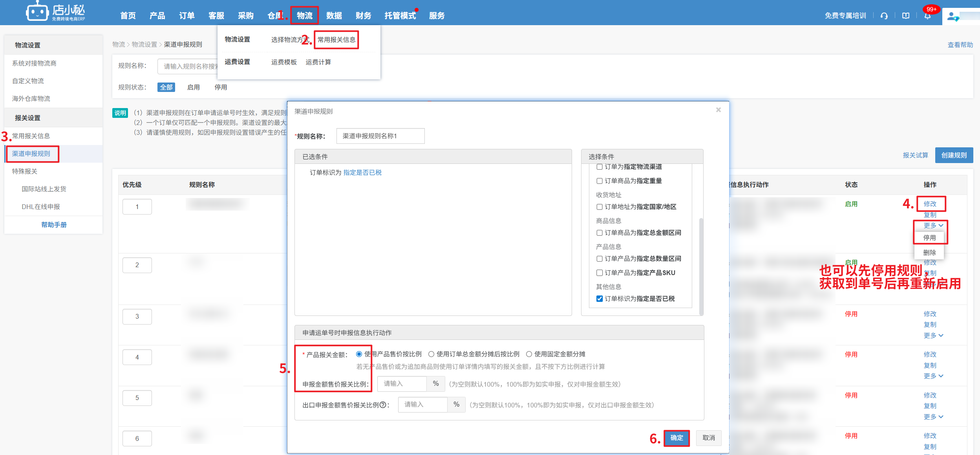Click the 确定 confirm button
This screenshot has height=455, width=980.
point(676,438)
